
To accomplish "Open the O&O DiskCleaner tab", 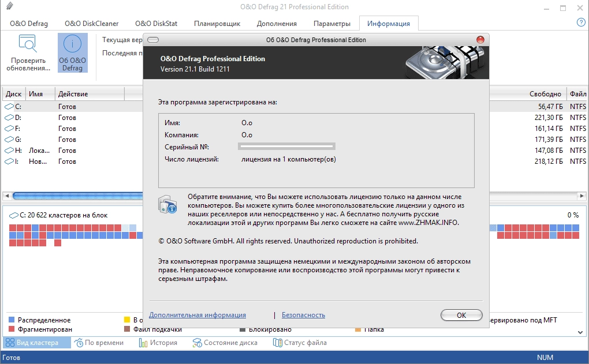I will coord(92,23).
